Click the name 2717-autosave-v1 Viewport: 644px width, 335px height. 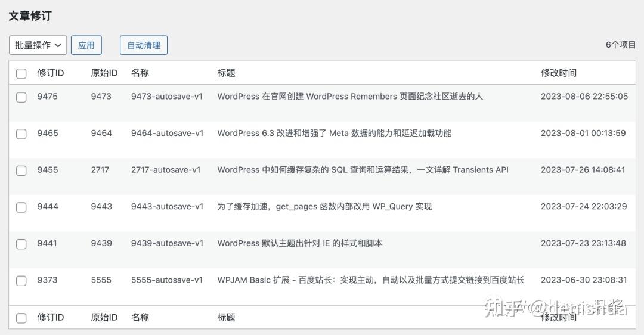click(x=166, y=170)
